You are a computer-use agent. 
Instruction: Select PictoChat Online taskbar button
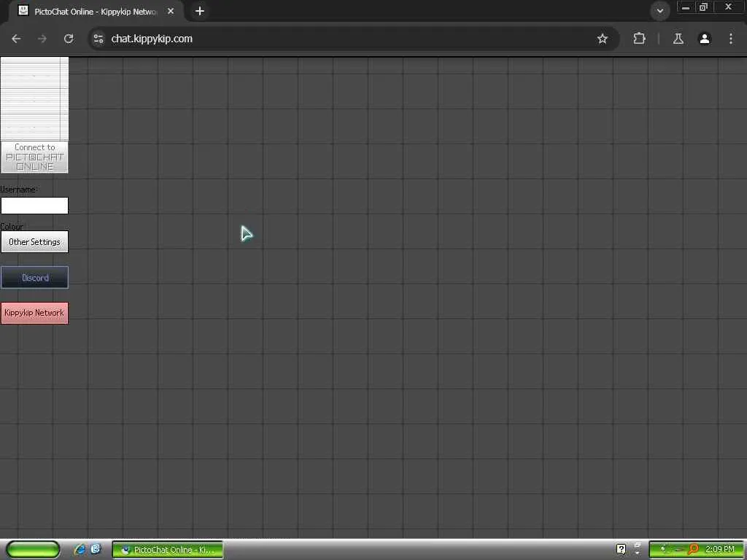[168, 550]
